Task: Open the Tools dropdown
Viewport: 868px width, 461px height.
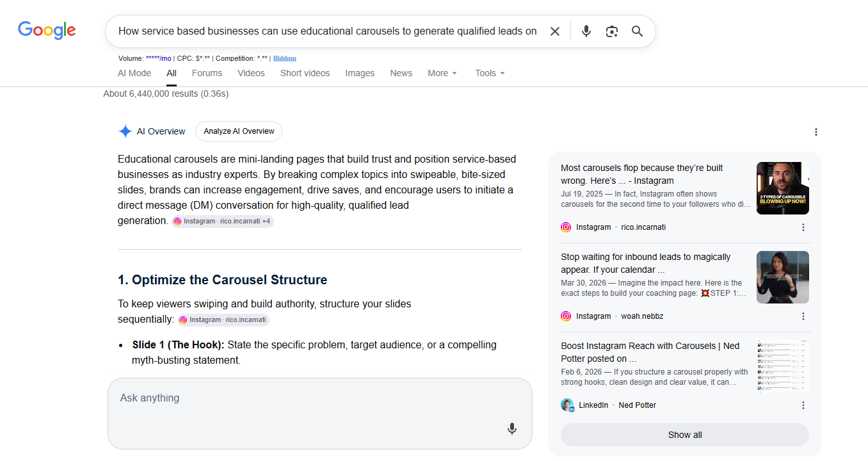Action: [x=490, y=73]
